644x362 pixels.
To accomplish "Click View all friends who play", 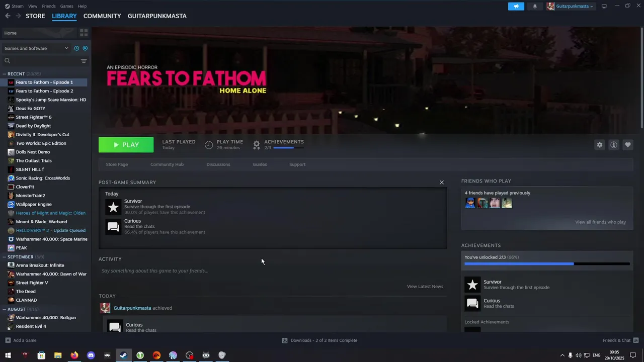I will tap(600, 222).
